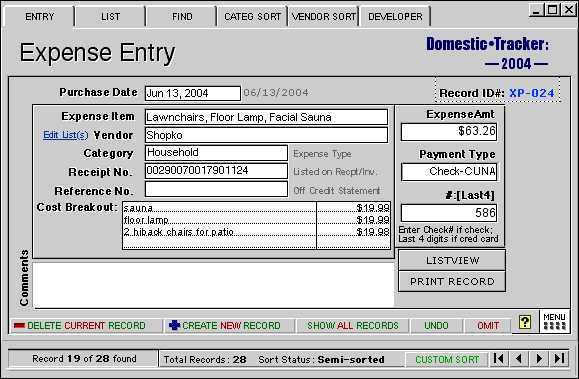579x379 pixels.
Task: Click the Record ID# XP-024 value
Action: pos(532,93)
